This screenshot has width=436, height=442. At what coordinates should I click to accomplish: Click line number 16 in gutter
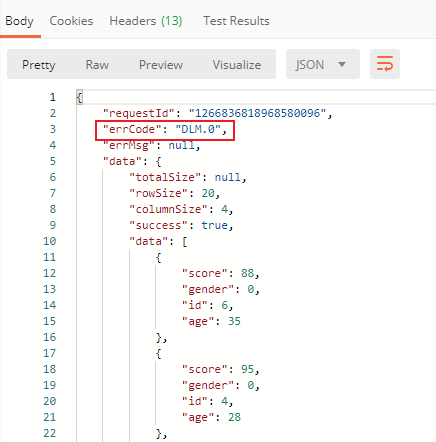tap(50, 337)
